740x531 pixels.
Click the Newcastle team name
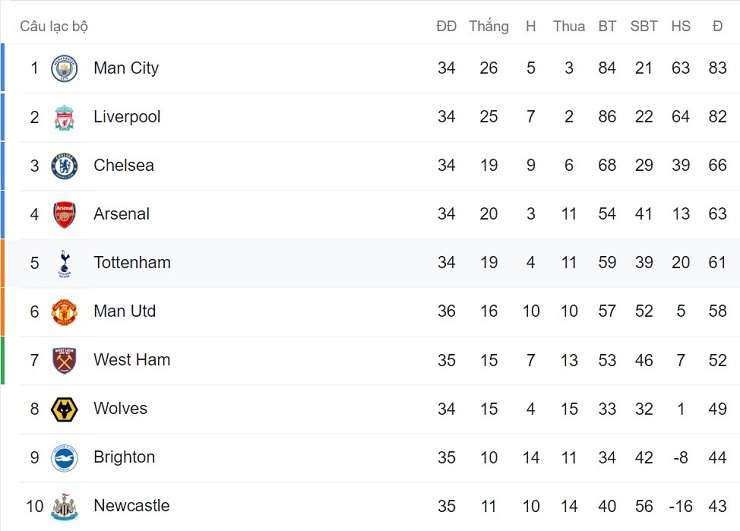point(131,506)
